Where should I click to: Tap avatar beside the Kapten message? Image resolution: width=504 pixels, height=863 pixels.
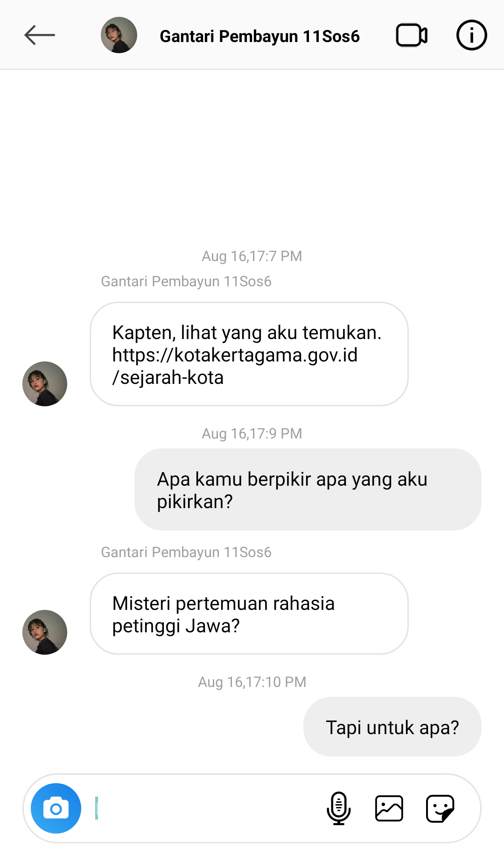[x=45, y=384]
